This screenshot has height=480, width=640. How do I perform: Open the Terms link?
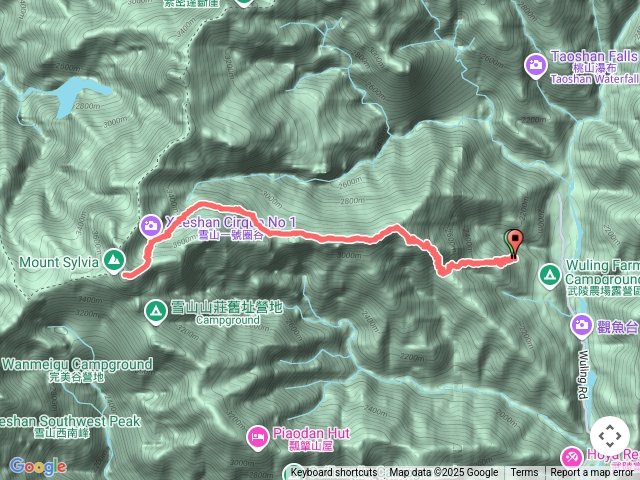point(524,472)
